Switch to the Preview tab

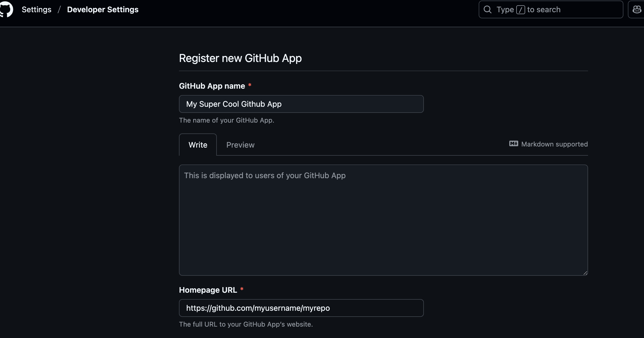240,145
